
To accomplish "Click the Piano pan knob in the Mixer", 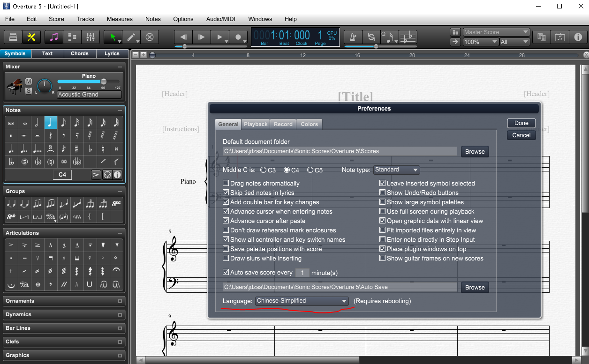I will [x=45, y=86].
